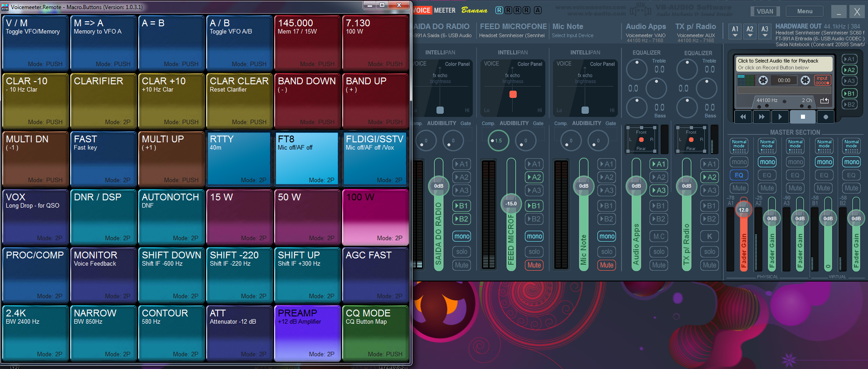The height and width of the screenshot is (369, 868).
Task: Open the Voicemeeter Menu
Action: pos(805,11)
